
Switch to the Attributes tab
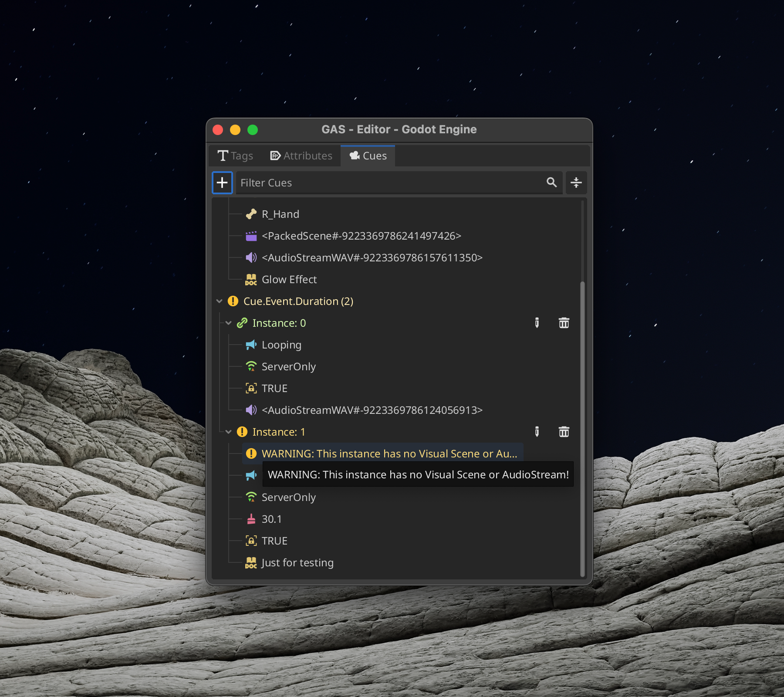click(301, 156)
